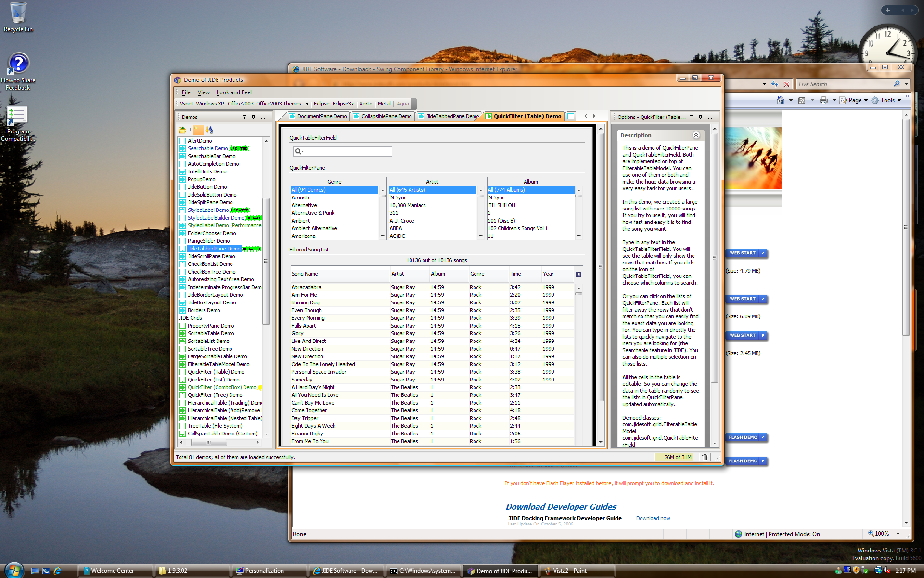Open the zoom level 100% dropdown

pos(898,534)
